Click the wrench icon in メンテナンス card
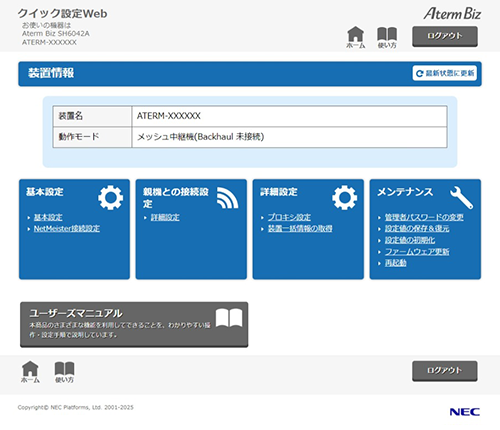 pyautogui.click(x=461, y=197)
